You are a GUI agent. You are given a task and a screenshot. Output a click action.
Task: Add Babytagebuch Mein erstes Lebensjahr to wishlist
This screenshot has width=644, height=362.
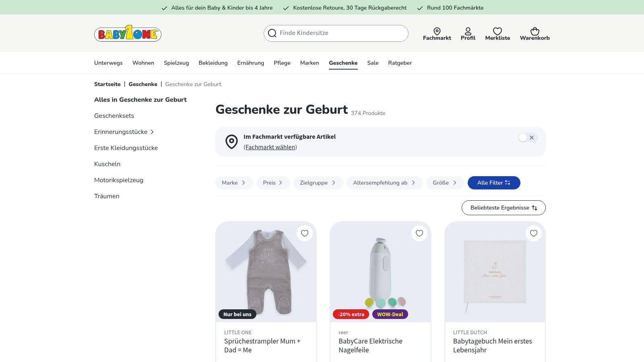pyautogui.click(x=534, y=233)
